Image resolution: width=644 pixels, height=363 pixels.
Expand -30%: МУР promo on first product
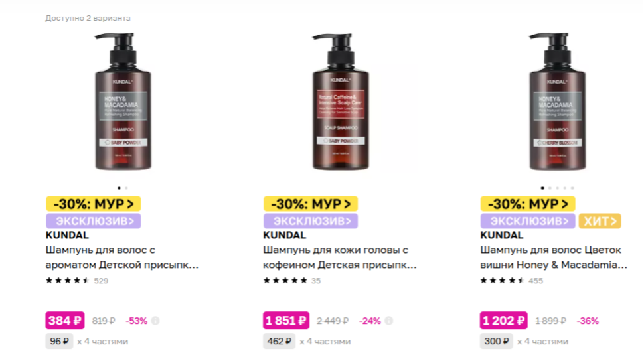point(93,204)
